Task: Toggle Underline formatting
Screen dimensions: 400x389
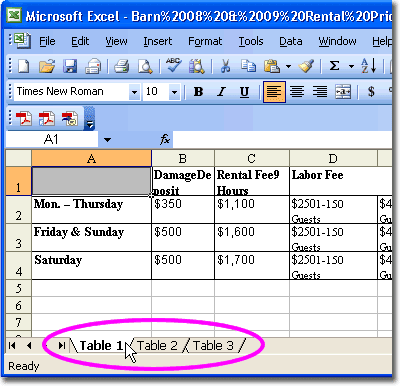Action: coord(244,92)
